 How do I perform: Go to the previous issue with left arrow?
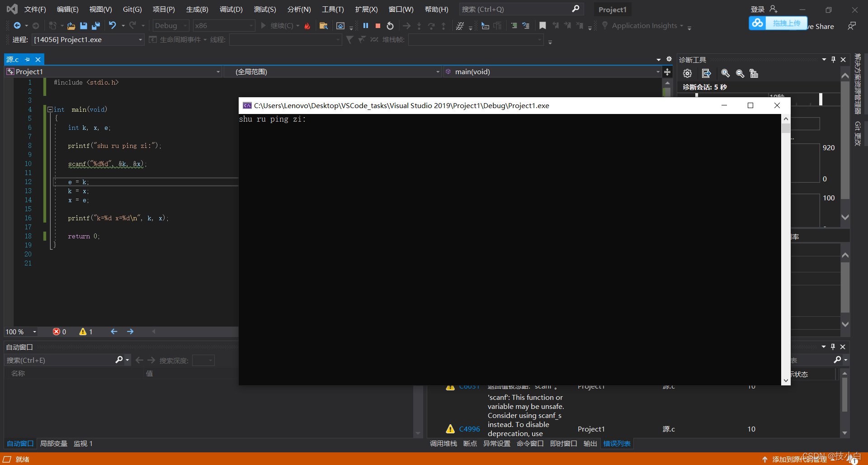(114, 332)
